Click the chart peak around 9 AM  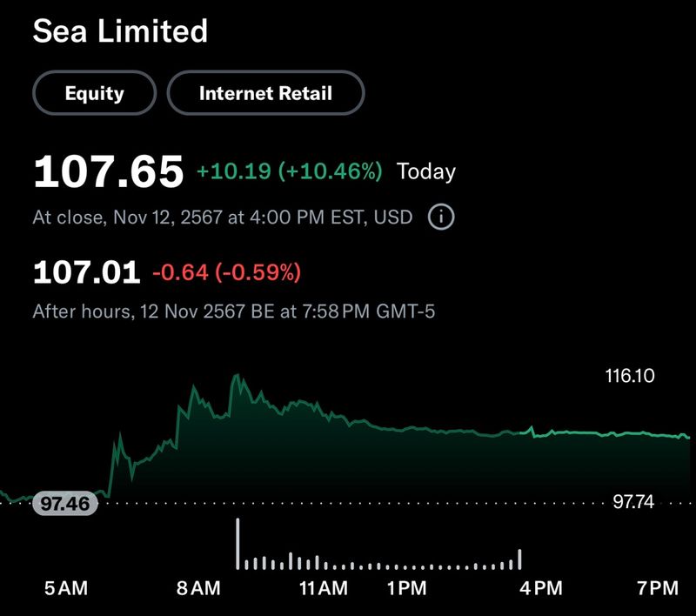click(238, 376)
